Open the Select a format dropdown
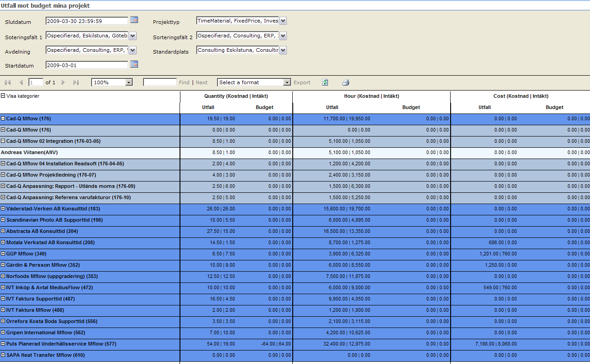This screenshot has height=364, width=590. coord(287,82)
